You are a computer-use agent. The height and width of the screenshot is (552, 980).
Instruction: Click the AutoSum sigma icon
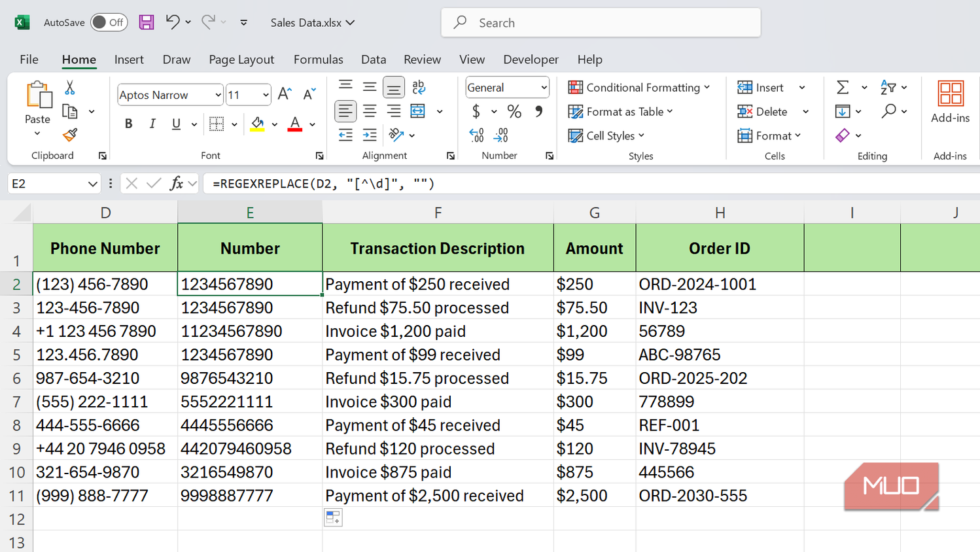(843, 87)
